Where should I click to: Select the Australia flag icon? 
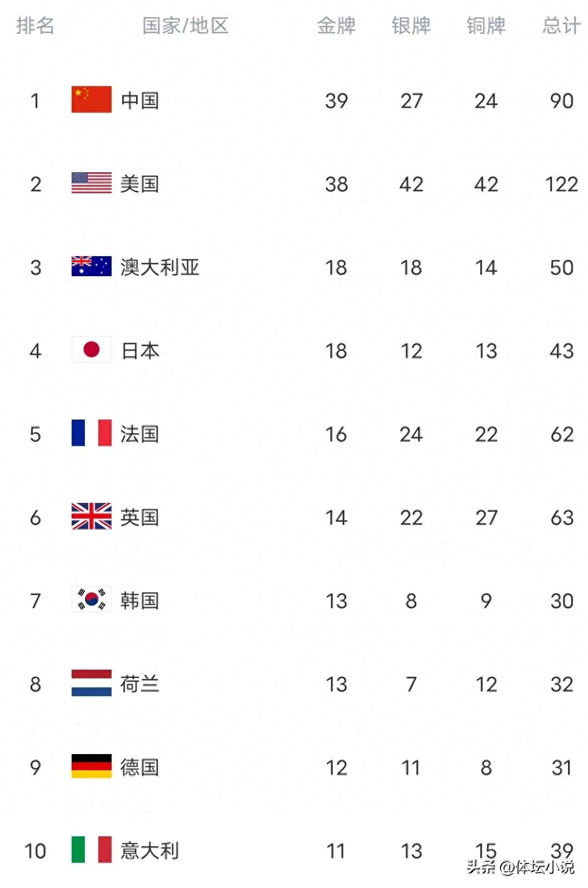coord(92,266)
